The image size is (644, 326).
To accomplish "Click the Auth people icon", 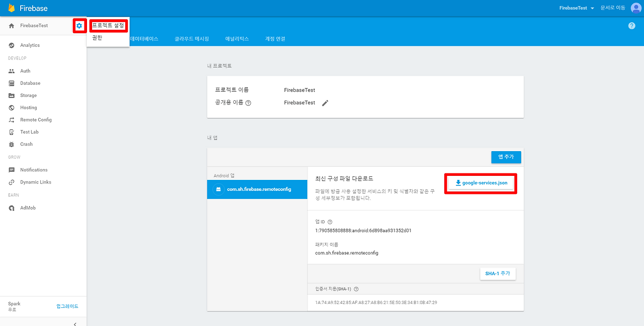I will pyautogui.click(x=12, y=71).
